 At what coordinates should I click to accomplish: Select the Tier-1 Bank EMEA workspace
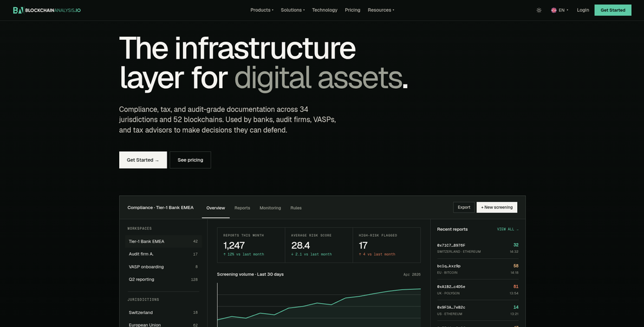click(x=163, y=241)
